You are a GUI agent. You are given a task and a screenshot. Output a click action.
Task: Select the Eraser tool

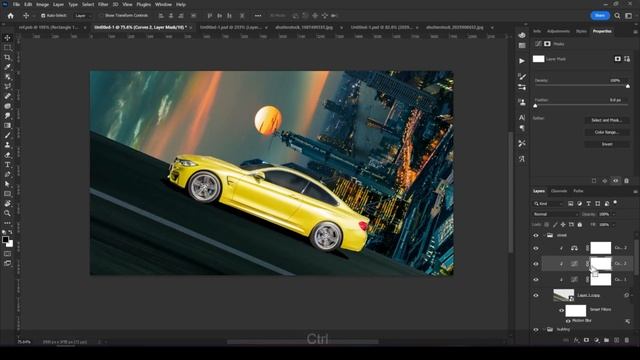pos(7,155)
